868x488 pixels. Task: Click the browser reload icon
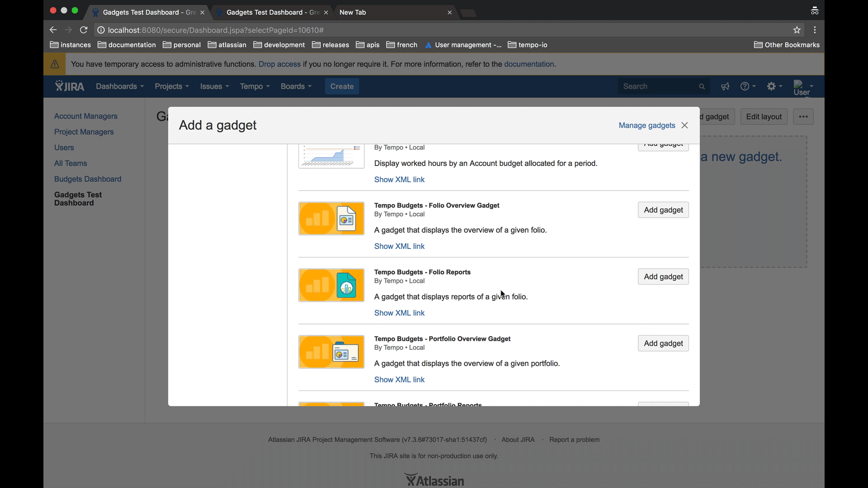(x=84, y=30)
